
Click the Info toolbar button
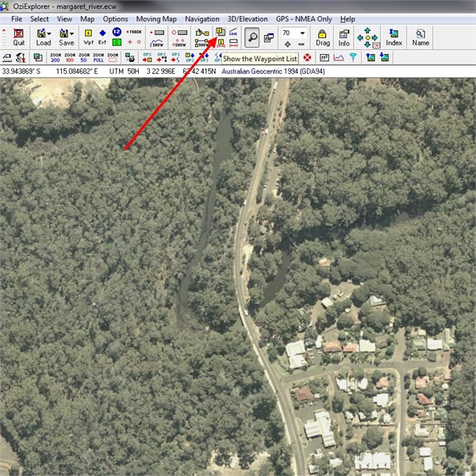(344, 37)
